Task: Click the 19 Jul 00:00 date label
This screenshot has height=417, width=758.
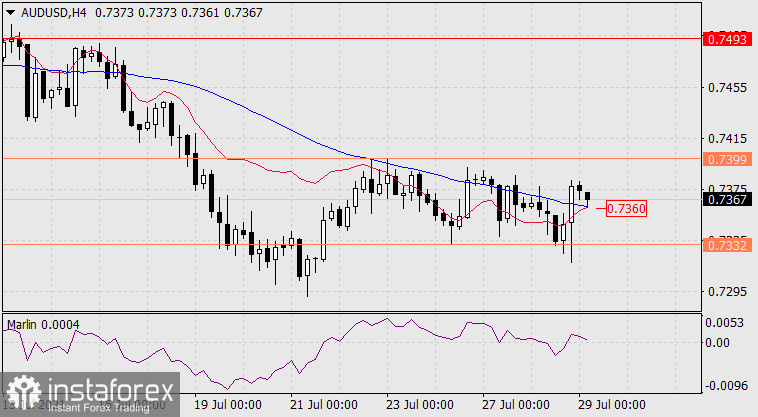Action: [x=227, y=406]
